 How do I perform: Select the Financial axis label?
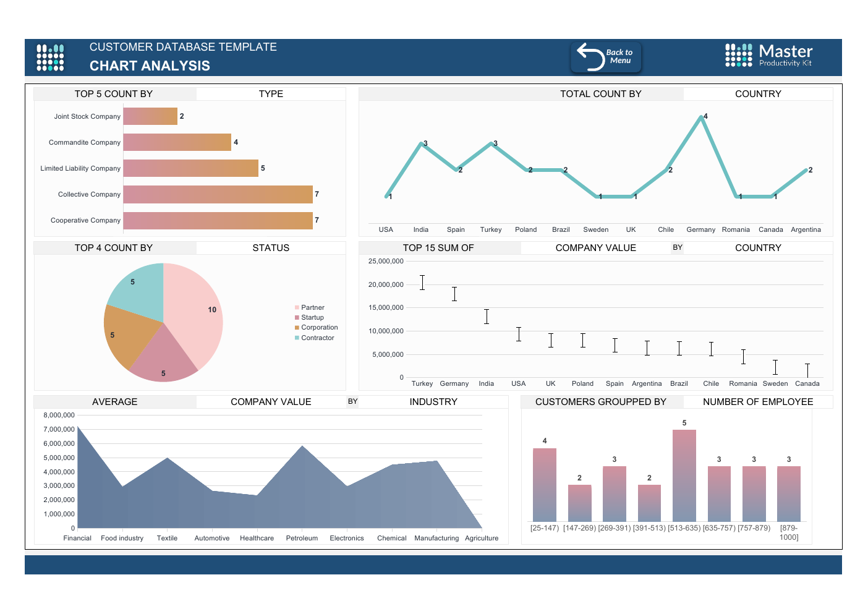(77, 538)
